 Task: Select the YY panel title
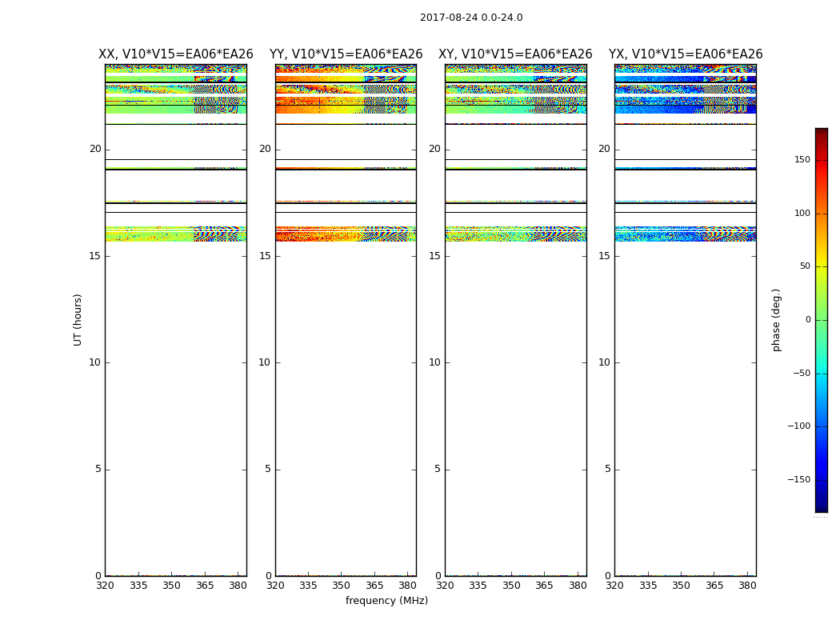[x=346, y=54]
